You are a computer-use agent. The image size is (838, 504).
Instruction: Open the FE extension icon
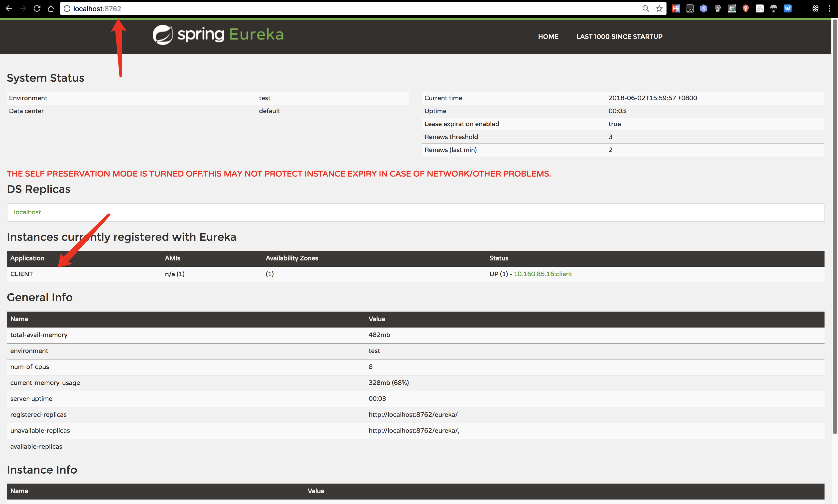676,8
